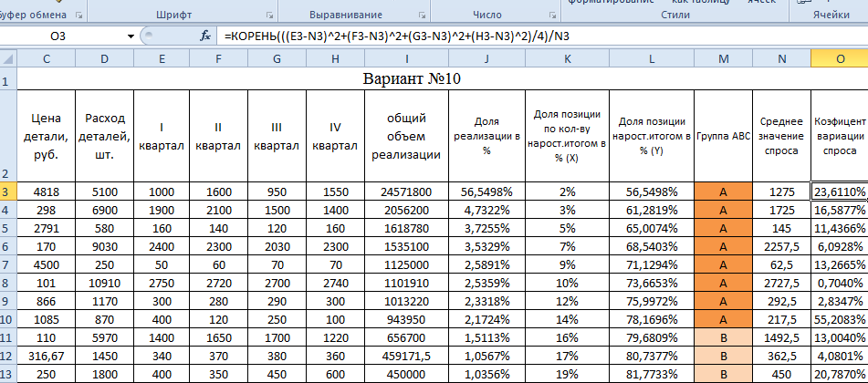Click the 'III квартал' header cell

tap(277, 136)
